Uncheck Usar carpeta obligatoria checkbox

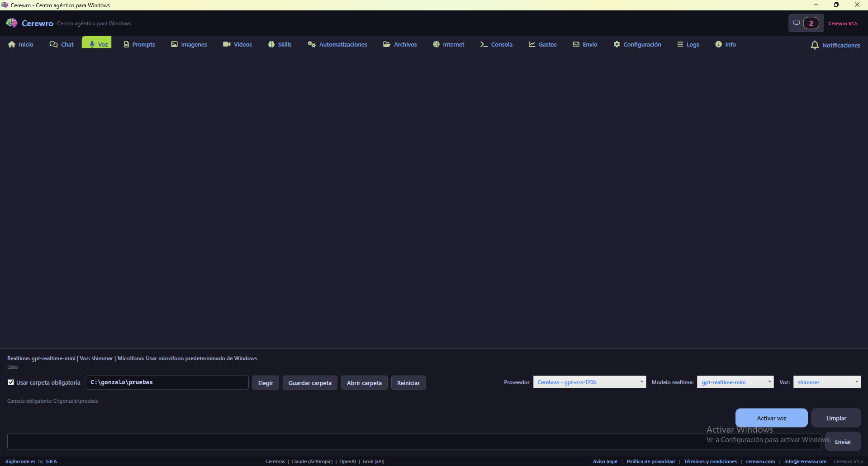11,382
